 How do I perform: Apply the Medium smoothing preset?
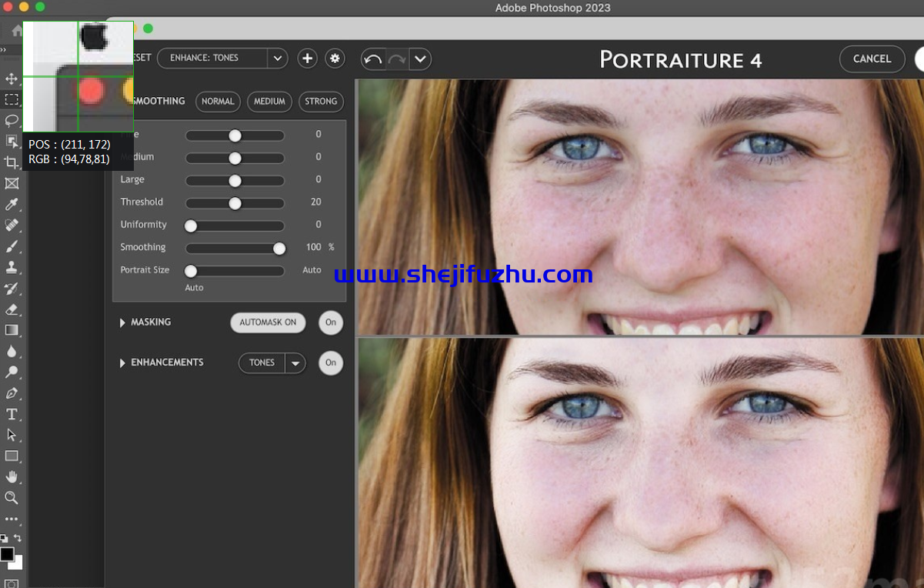[x=269, y=102]
